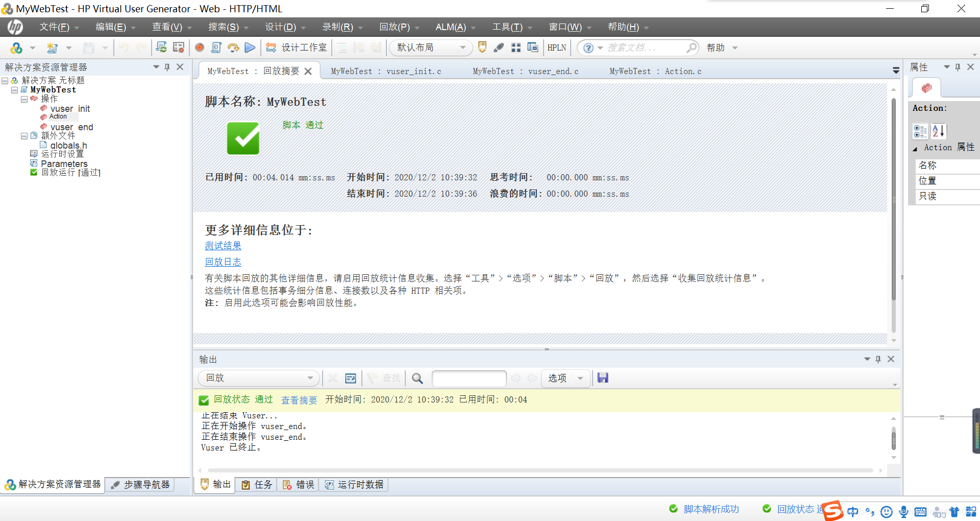Switch to MyWebTest : Action.c tab
This screenshot has height=521, width=980.
[x=655, y=72]
